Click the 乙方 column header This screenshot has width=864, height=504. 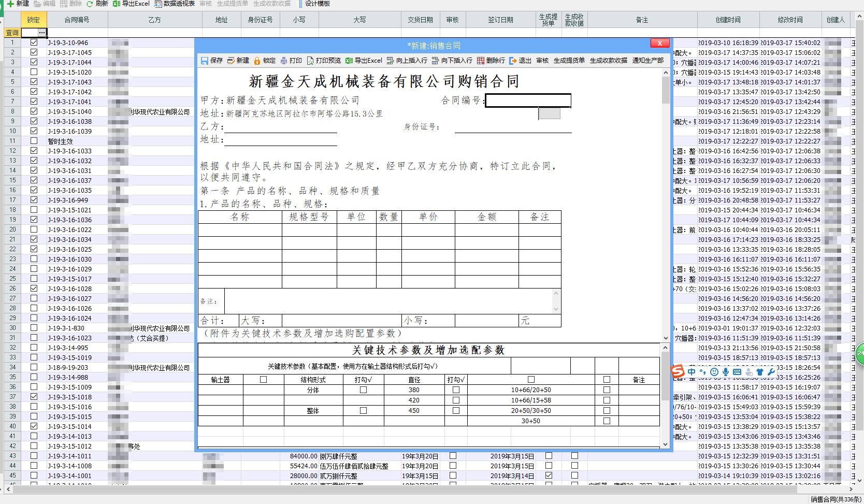pos(155,20)
